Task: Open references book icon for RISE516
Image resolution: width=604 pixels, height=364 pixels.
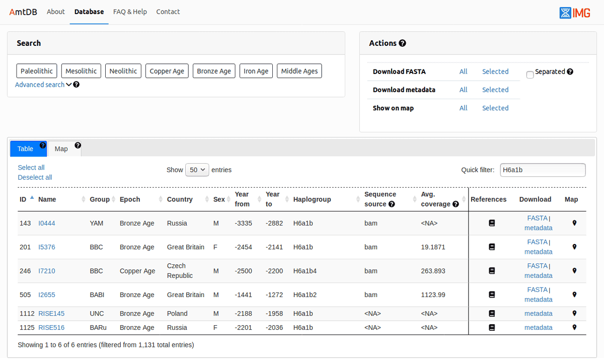Action: [x=492, y=327]
